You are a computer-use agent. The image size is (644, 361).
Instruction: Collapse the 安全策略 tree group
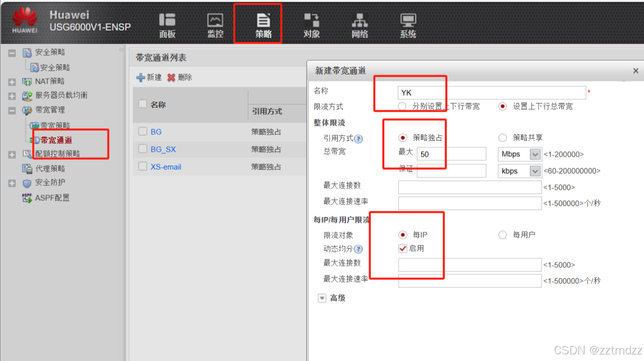pos(12,53)
